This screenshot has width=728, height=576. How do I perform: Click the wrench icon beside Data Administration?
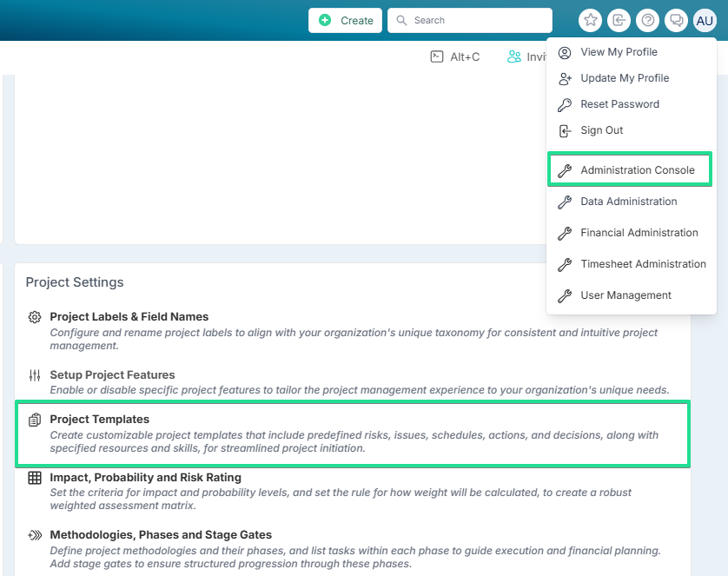pos(565,202)
